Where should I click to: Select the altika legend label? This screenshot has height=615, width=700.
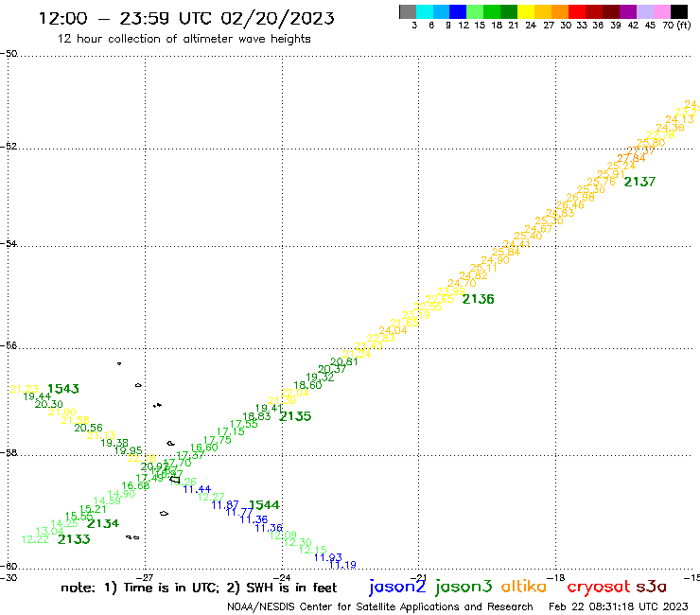click(524, 587)
